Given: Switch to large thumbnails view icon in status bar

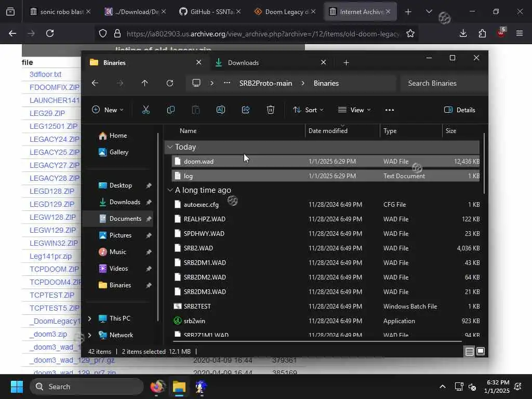Looking at the screenshot, I should coord(481,352).
